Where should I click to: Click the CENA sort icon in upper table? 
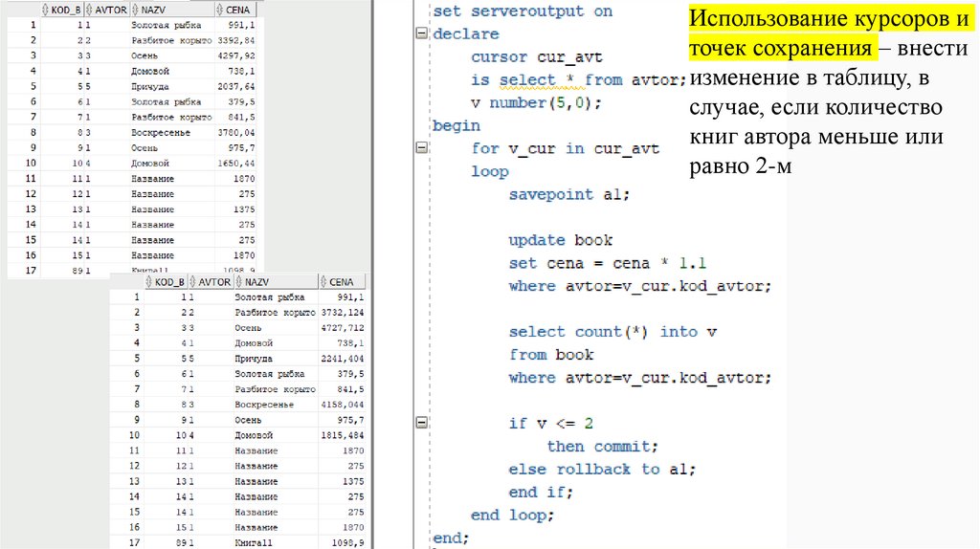coord(216,8)
